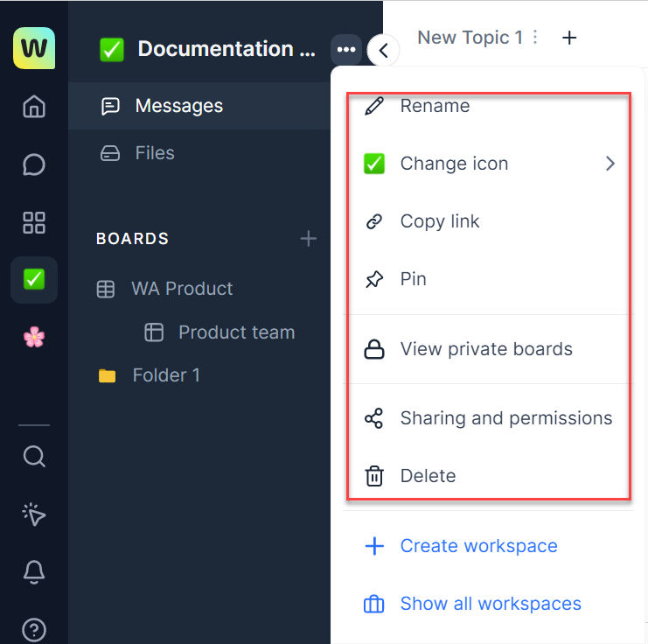
Task: Open New Topic 1 tab options dots
Action: (536, 38)
